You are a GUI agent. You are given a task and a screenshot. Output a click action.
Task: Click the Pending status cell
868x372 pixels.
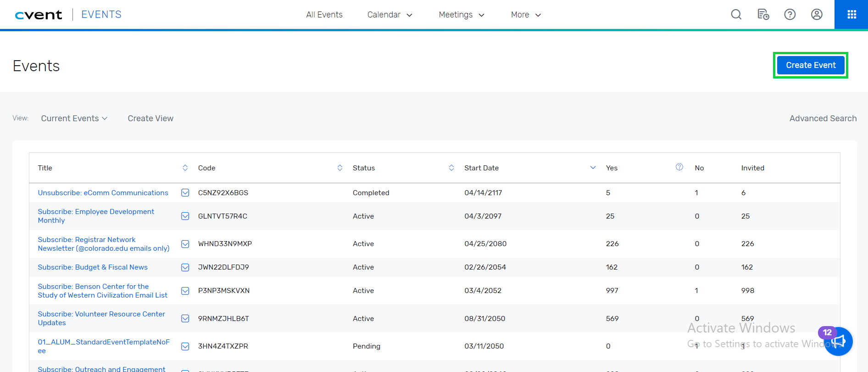(x=366, y=346)
